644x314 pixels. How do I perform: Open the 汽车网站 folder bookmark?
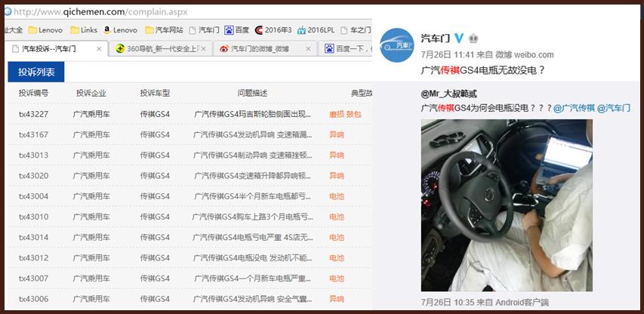pyautogui.click(x=164, y=30)
